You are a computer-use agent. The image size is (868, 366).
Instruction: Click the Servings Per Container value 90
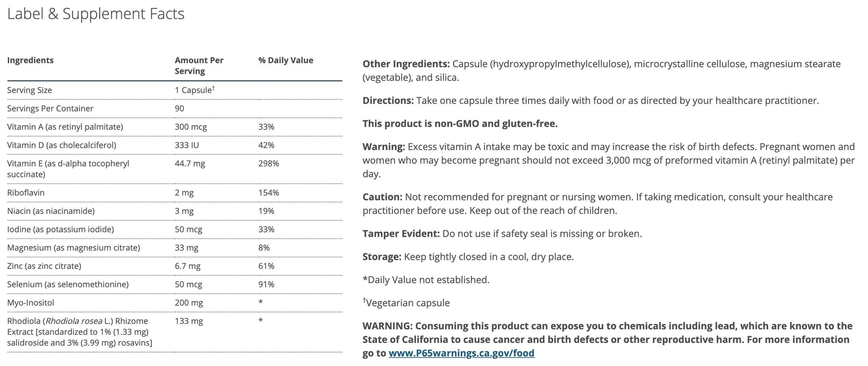[180, 108]
